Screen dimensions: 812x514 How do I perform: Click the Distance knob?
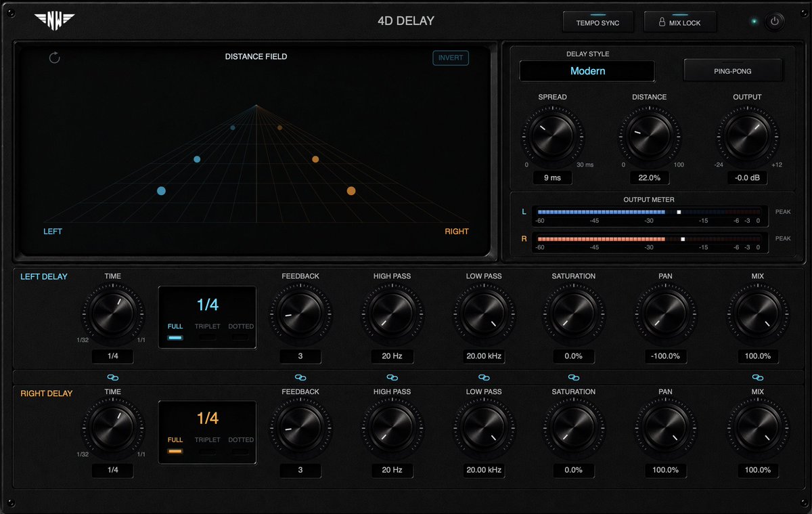pos(650,136)
